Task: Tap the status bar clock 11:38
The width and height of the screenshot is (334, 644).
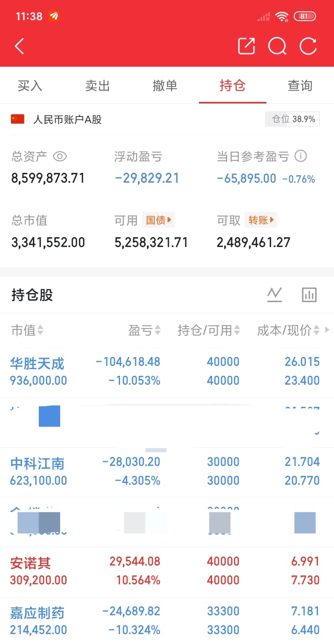Action: (29, 16)
